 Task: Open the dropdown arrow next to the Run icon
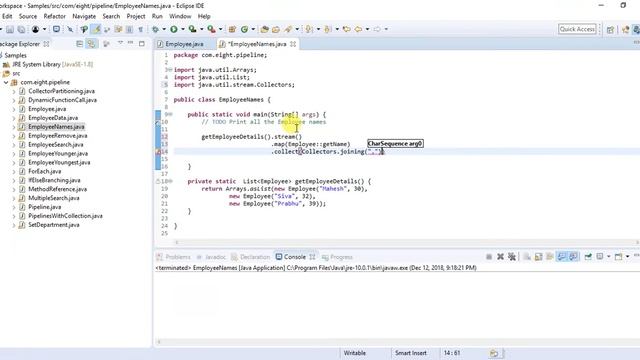click(x=182, y=29)
